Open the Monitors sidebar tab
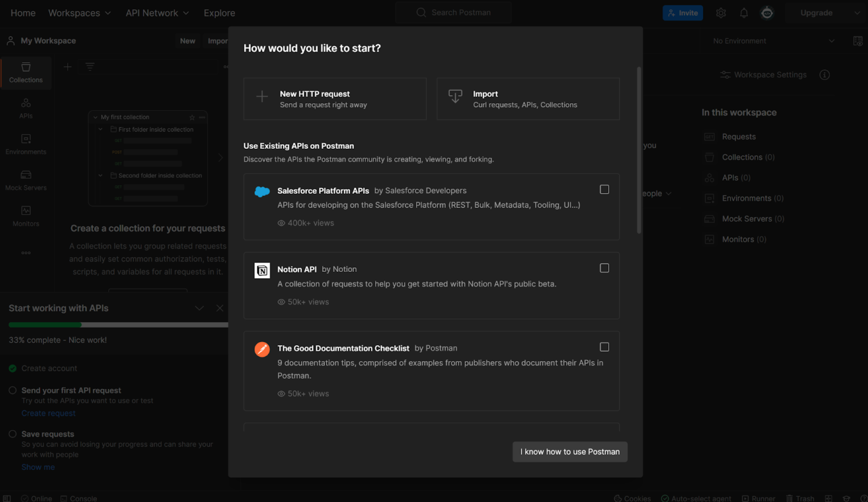Screen dimensions: 868x502 (x=26, y=216)
